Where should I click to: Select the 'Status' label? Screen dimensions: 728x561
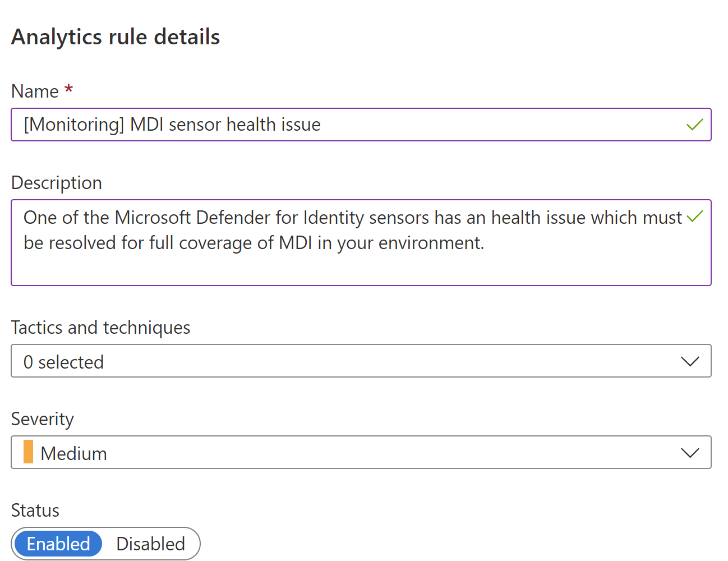[35, 511]
